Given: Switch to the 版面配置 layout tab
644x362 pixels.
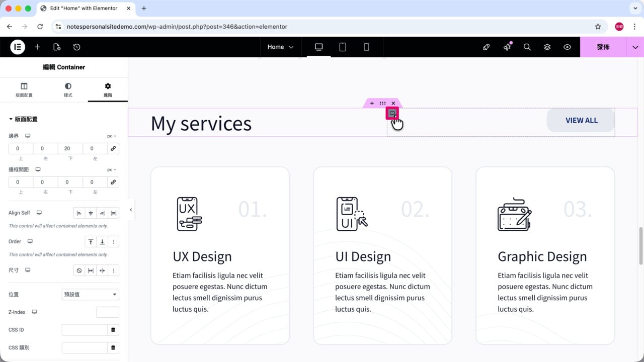Looking at the screenshot, I should 24,90.
